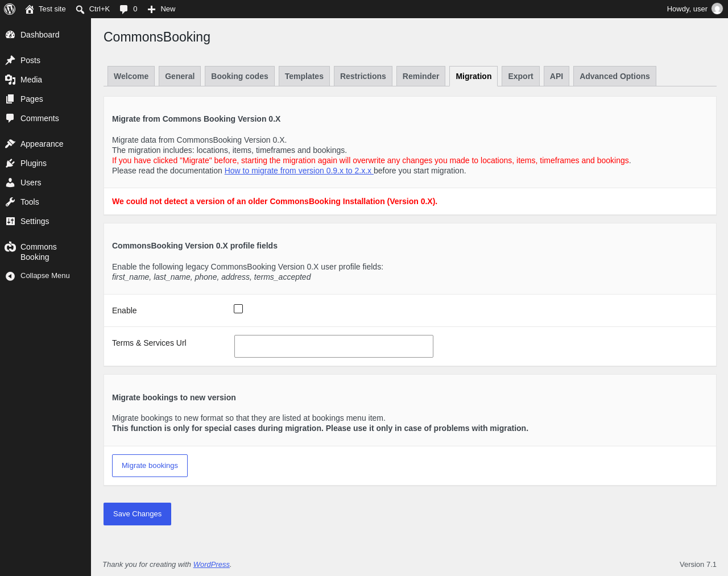Open the WordPress footer link

212,565
